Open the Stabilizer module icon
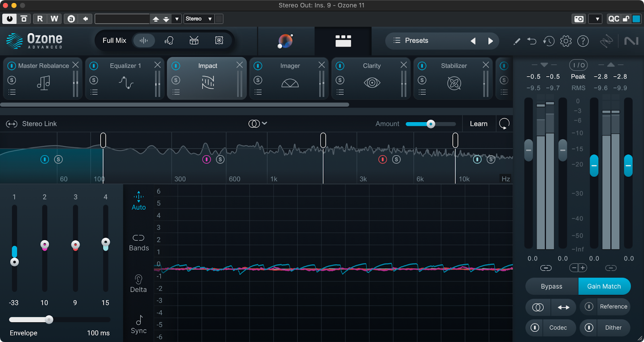Viewport: 644px width, 342px height. [454, 83]
